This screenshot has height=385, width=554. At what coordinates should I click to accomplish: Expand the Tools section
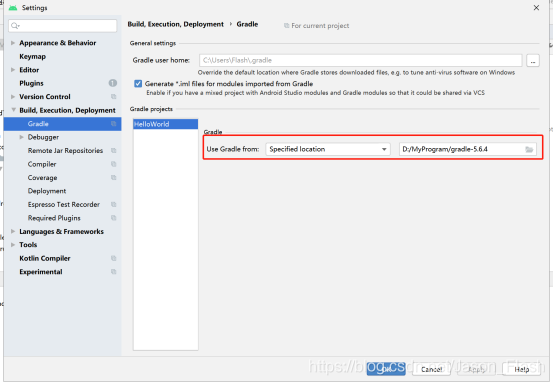click(x=13, y=244)
